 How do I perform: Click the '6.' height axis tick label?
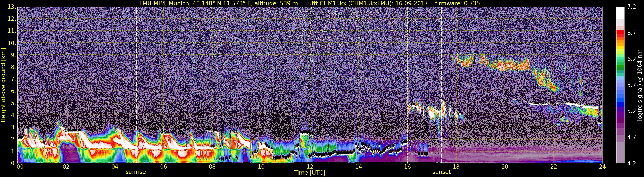[x=13, y=91]
